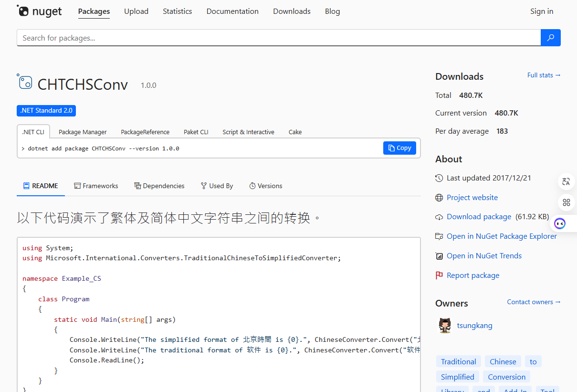Select the Paket CLI tab

coord(196,132)
